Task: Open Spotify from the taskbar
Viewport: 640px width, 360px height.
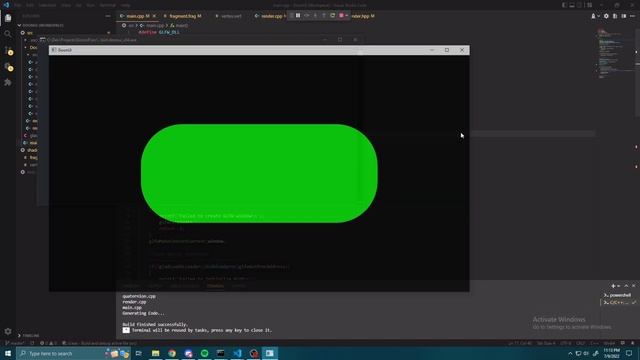Action: tap(204, 353)
